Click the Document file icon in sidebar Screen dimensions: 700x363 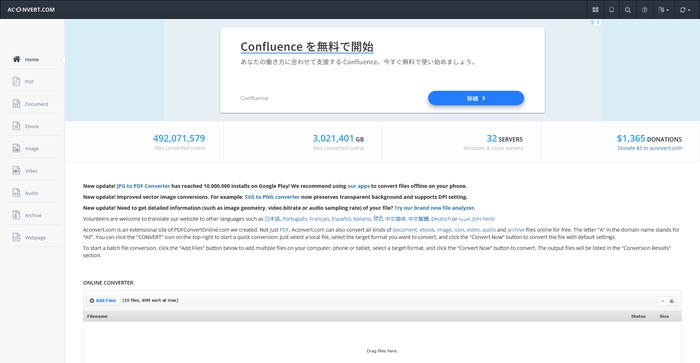click(x=17, y=104)
